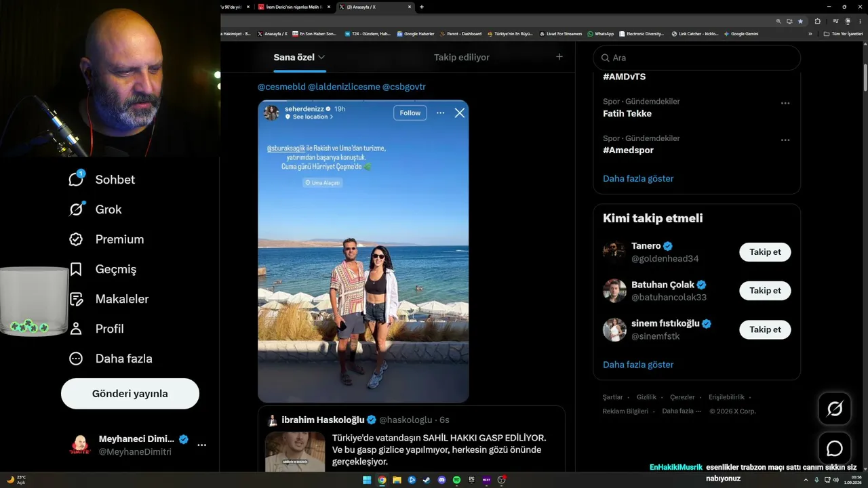Expand the Daha fazla footer links menu

[681, 411]
